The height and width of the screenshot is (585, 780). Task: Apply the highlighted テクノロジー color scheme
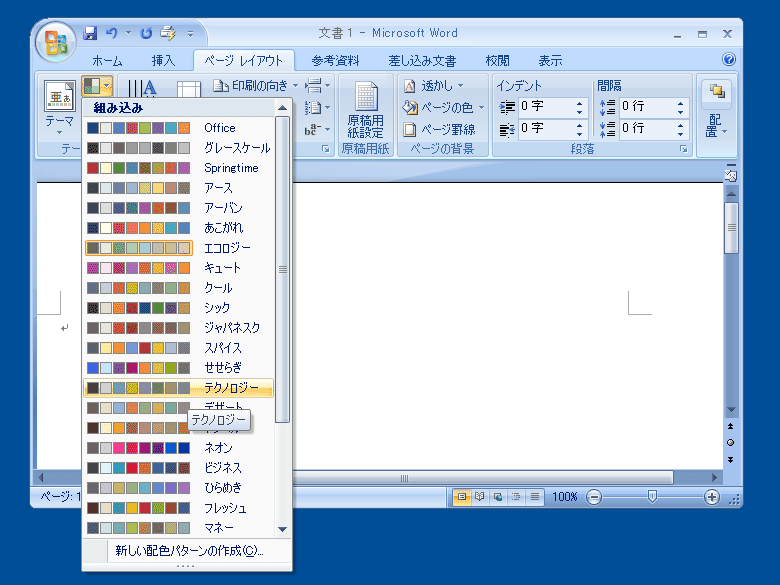point(179,388)
